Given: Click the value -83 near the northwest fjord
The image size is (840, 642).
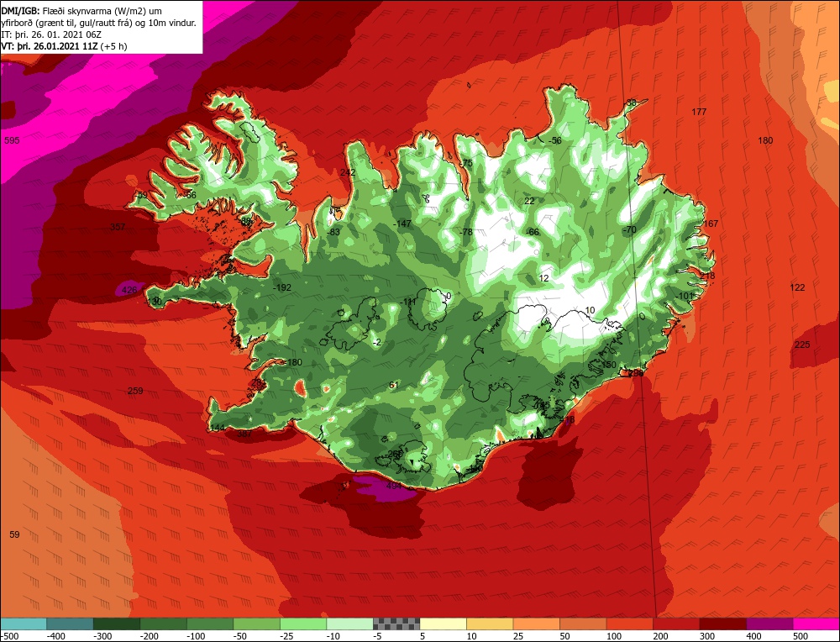Looking at the screenshot, I should pyautogui.click(x=333, y=232).
